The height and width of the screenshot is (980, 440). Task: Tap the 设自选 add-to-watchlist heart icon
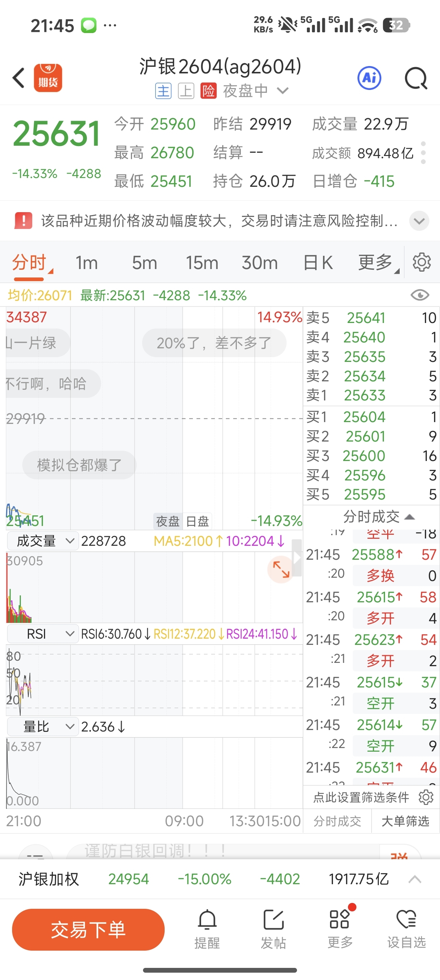point(406,929)
